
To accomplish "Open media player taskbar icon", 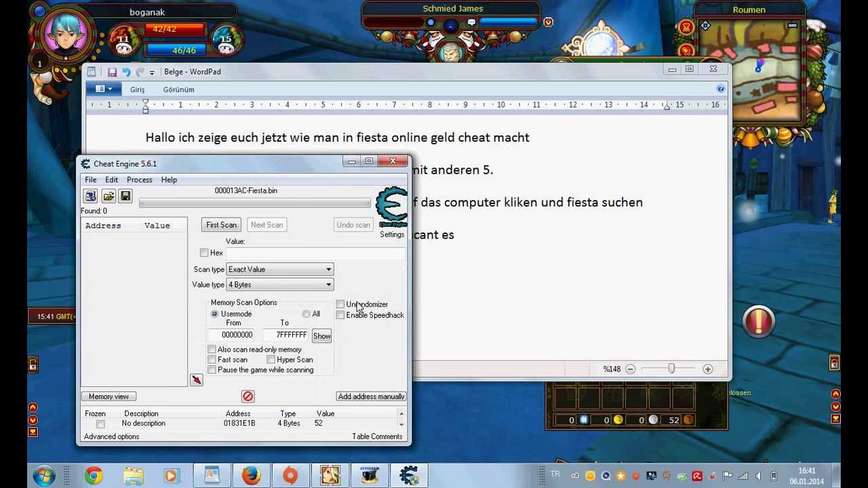I will pos(172,476).
